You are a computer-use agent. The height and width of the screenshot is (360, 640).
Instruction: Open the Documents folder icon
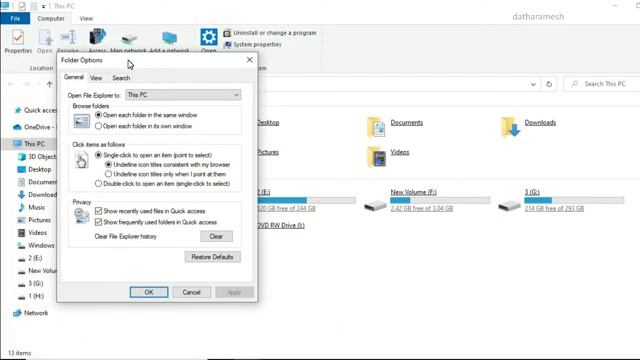point(376,127)
